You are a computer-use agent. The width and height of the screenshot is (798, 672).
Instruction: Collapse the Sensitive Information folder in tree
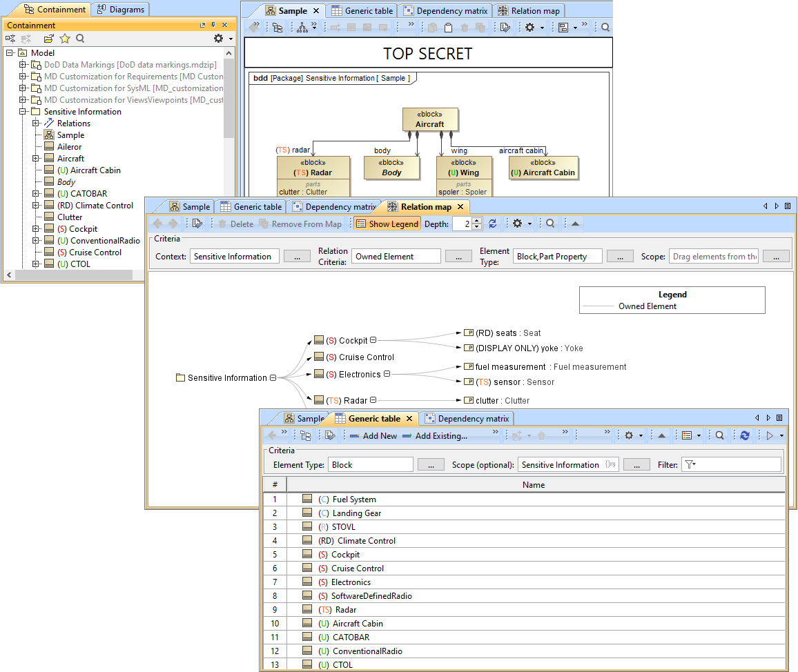point(23,112)
